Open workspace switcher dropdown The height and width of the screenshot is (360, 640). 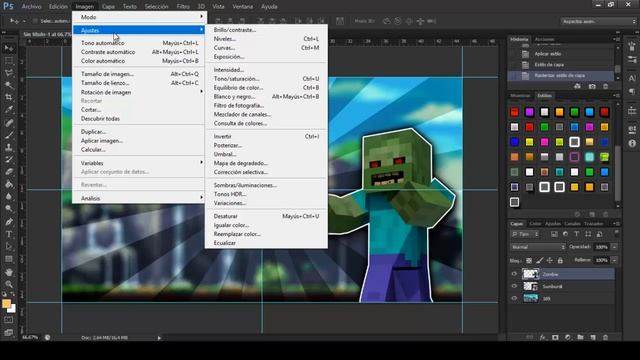click(x=598, y=21)
